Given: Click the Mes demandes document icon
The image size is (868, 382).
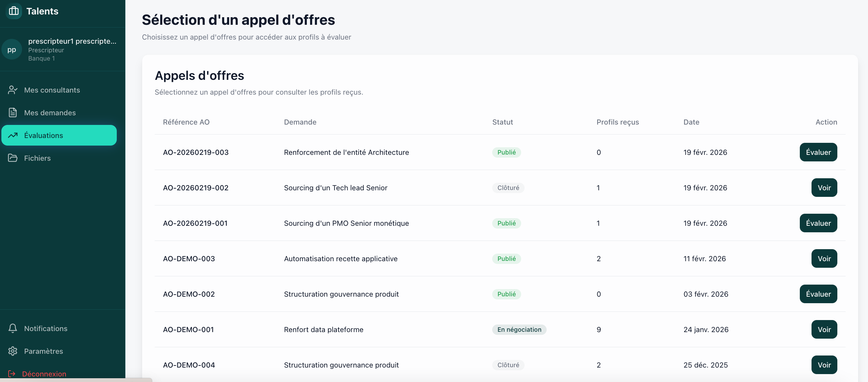Looking at the screenshot, I should coord(13,113).
